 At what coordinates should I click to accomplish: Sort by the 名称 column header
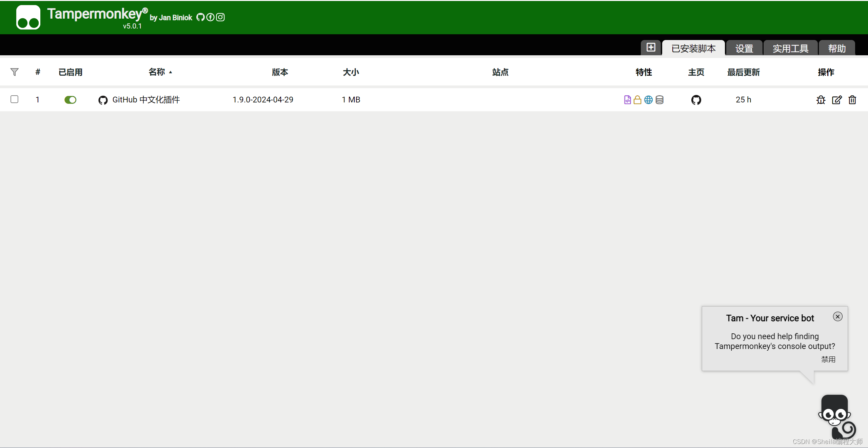(x=157, y=72)
